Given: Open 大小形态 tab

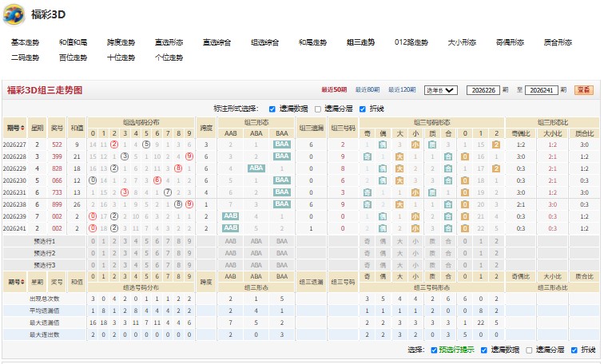Looking at the screenshot, I should (462, 42).
